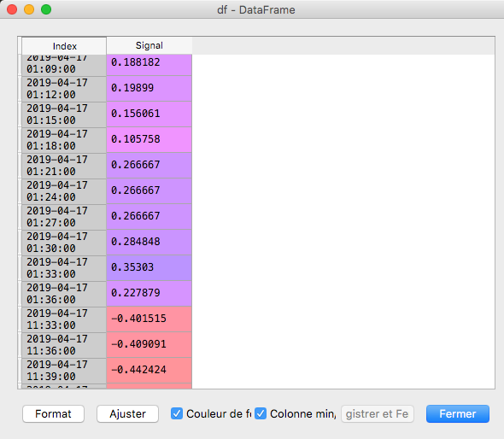
Task: Select row index 2019-04-17 01:36:00
Action: [x=64, y=294]
